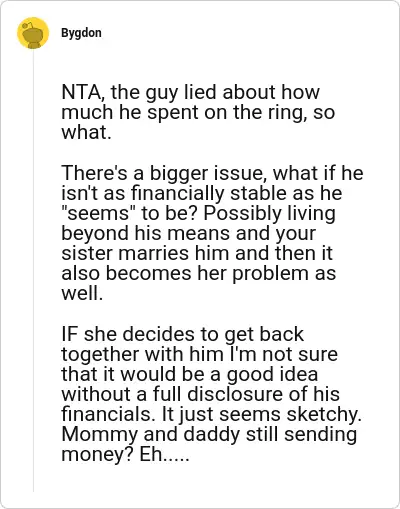Viewport: 400px width, 509px height.
Task: Click the text "Mommy and daddy still sending"
Action: tap(209, 434)
